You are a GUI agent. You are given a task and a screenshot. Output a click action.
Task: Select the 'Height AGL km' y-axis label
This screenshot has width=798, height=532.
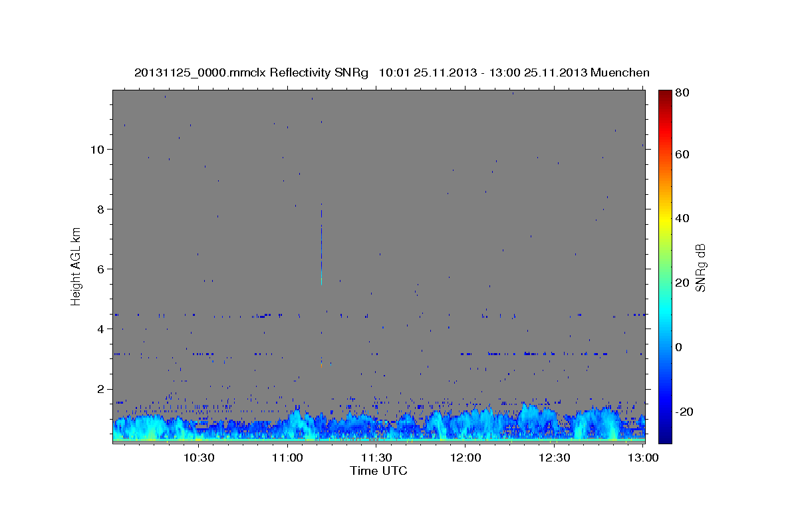[x=76, y=267]
